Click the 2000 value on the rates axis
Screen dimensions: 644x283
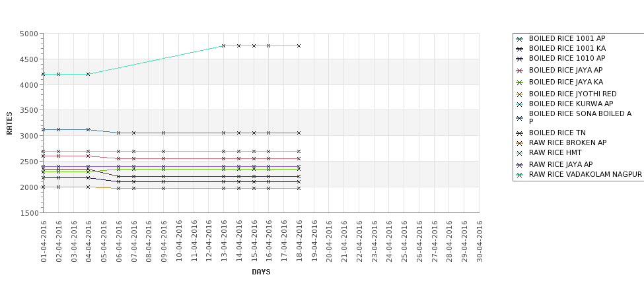pyautogui.click(x=29, y=187)
